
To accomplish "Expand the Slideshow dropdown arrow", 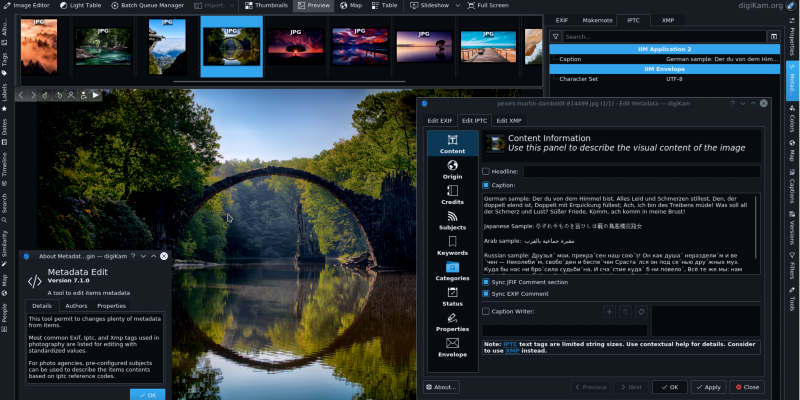I will tap(455, 5).
